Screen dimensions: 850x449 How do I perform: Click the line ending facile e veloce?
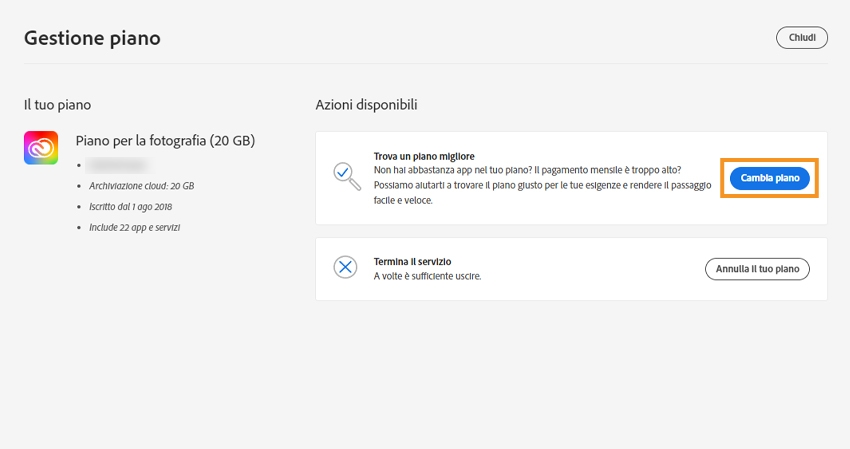(x=404, y=201)
